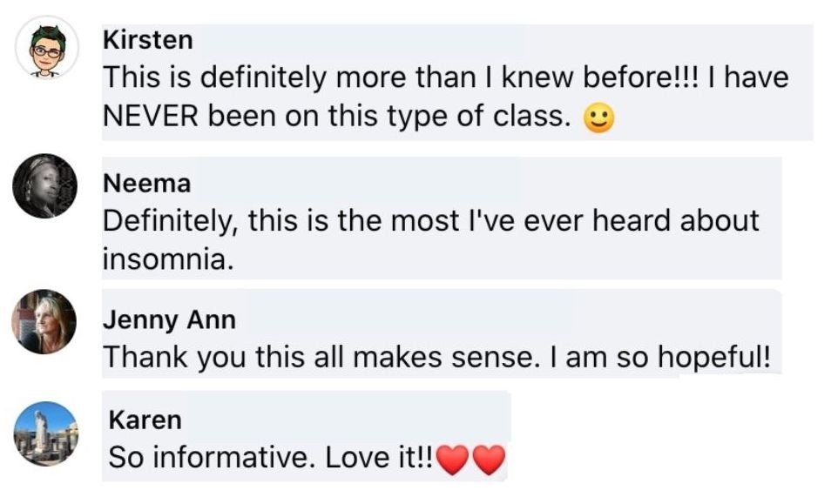Open Neema's black-and-white profile picture
The height and width of the screenshot is (504, 831).
44,185
